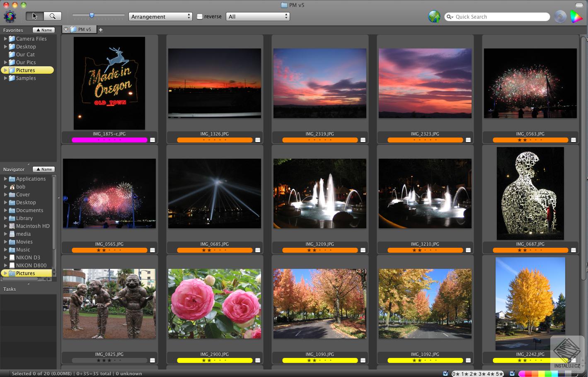Screen dimensions: 588x377
Task: Open the color management triangle icon
Action: (x=576, y=17)
